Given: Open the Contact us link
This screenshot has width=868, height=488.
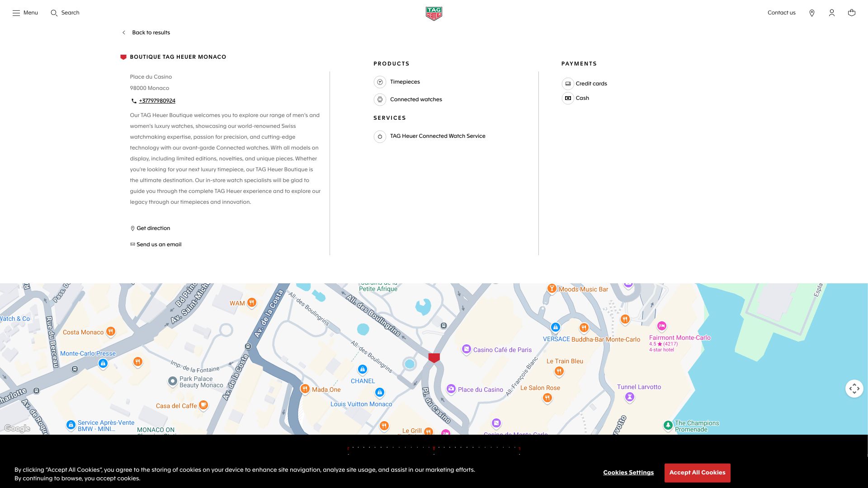Looking at the screenshot, I should [x=781, y=13].
